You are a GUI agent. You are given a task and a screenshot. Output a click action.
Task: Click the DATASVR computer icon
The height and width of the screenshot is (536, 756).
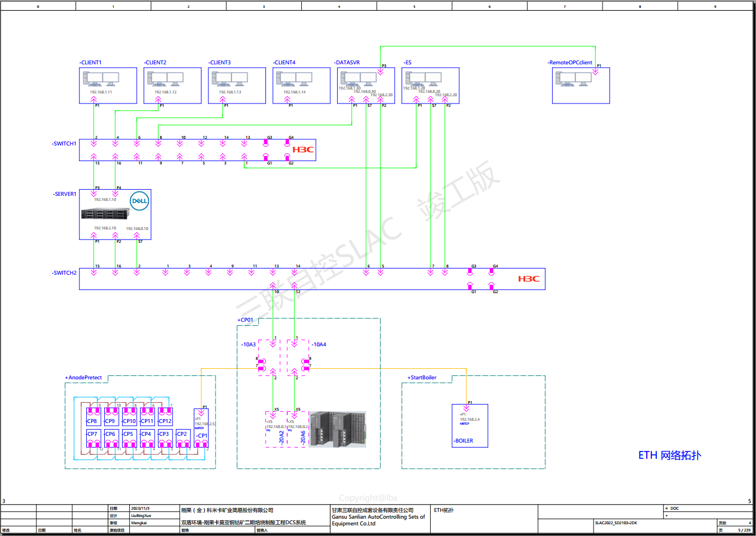pos(358,79)
